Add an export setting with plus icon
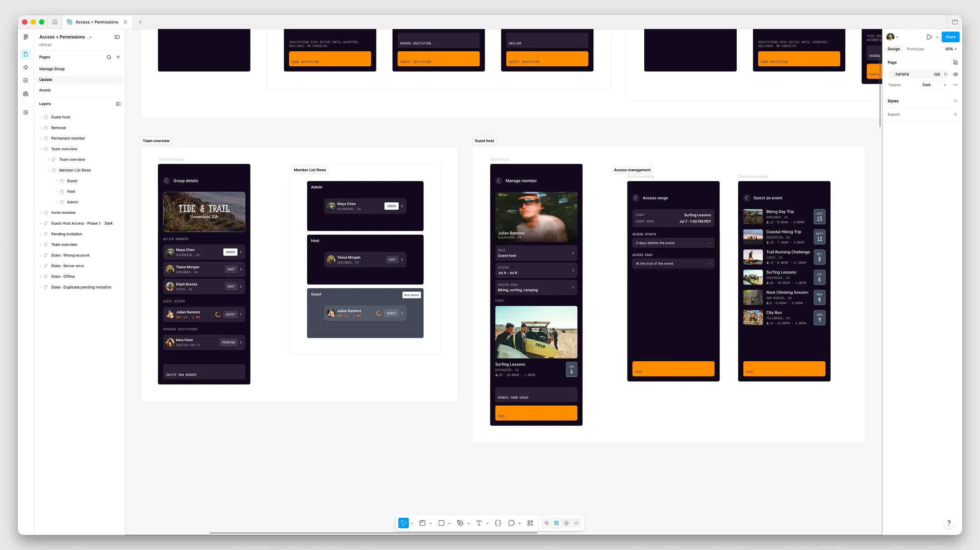Image resolution: width=980 pixels, height=550 pixels. pyautogui.click(x=955, y=114)
